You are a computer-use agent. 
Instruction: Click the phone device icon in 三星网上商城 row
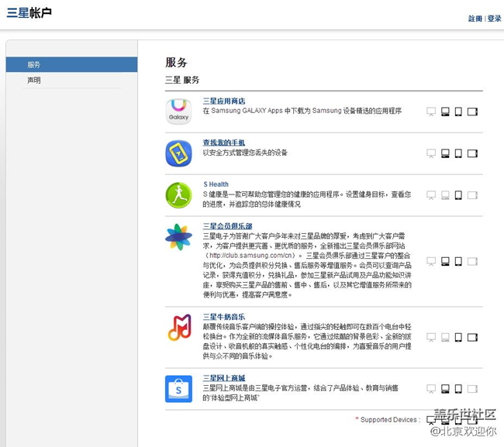pos(459,389)
